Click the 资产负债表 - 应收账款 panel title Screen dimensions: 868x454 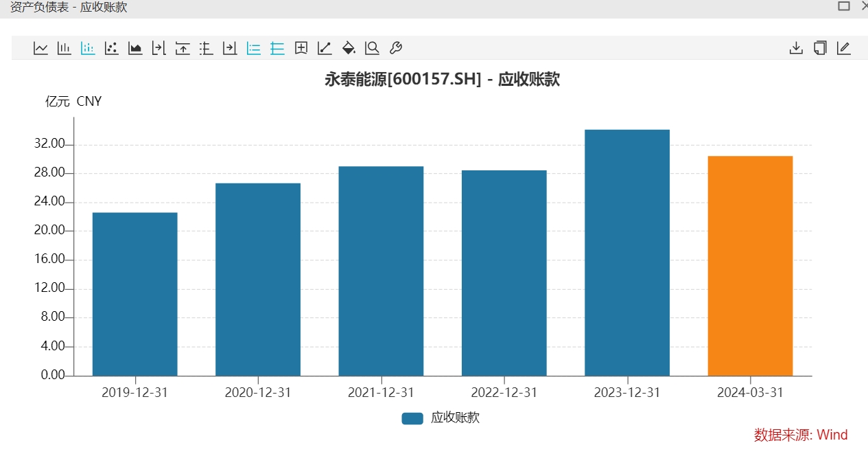(69, 7)
